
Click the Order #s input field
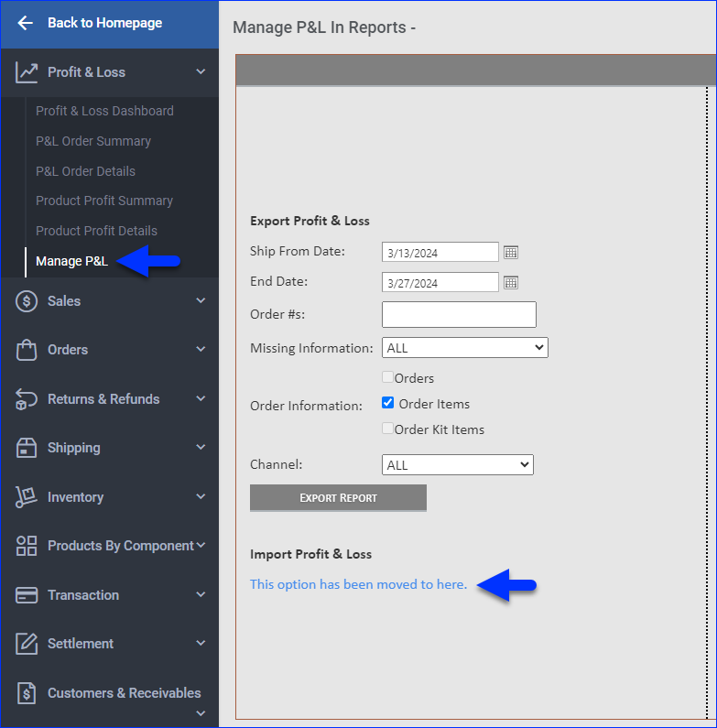tap(458, 314)
